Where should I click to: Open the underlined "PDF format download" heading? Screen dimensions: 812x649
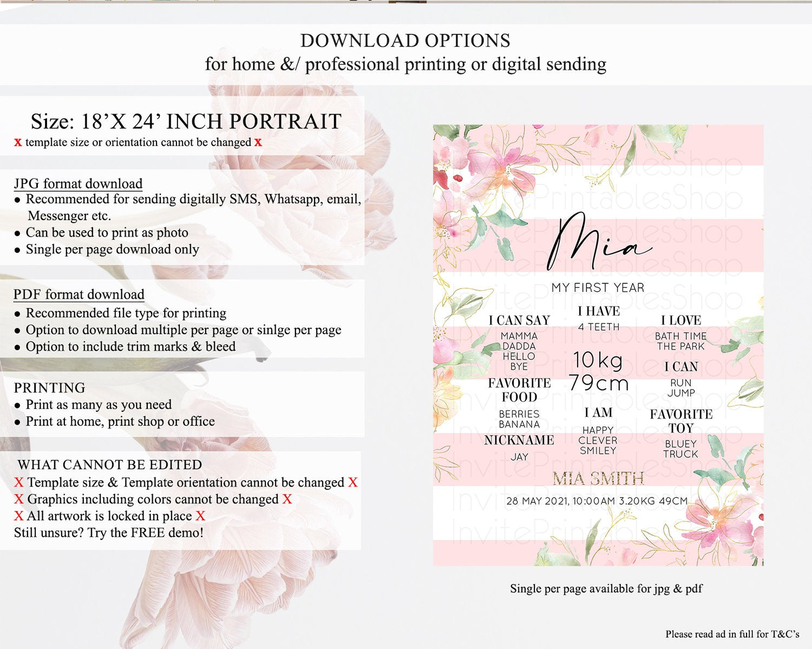click(x=79, y=294)
